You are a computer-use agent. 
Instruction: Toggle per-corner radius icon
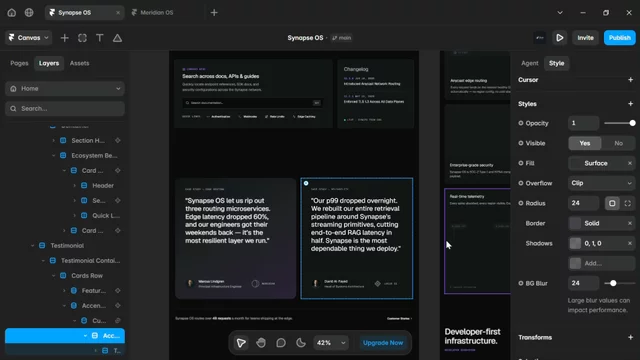(x=628, y=203)
